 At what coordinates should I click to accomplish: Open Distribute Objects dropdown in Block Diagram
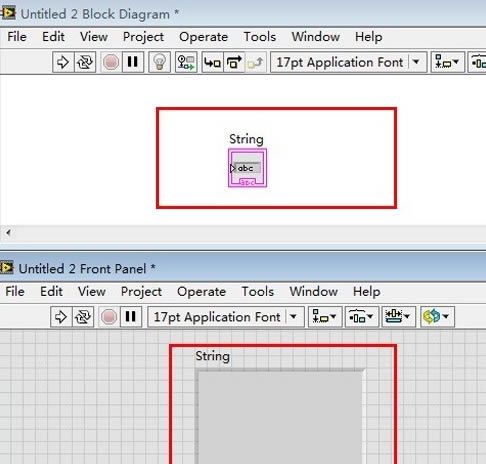tap(477, 62)
